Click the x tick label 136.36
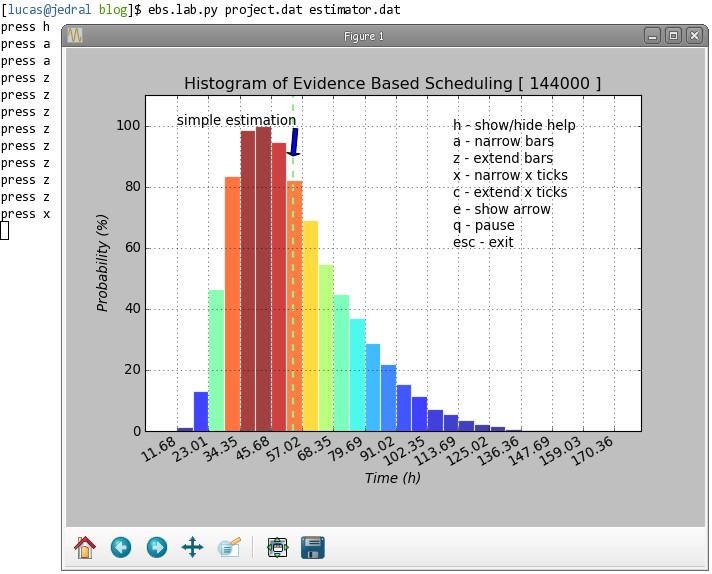The width and height of the screenshot is (712, 574). (x=499, y=450)
